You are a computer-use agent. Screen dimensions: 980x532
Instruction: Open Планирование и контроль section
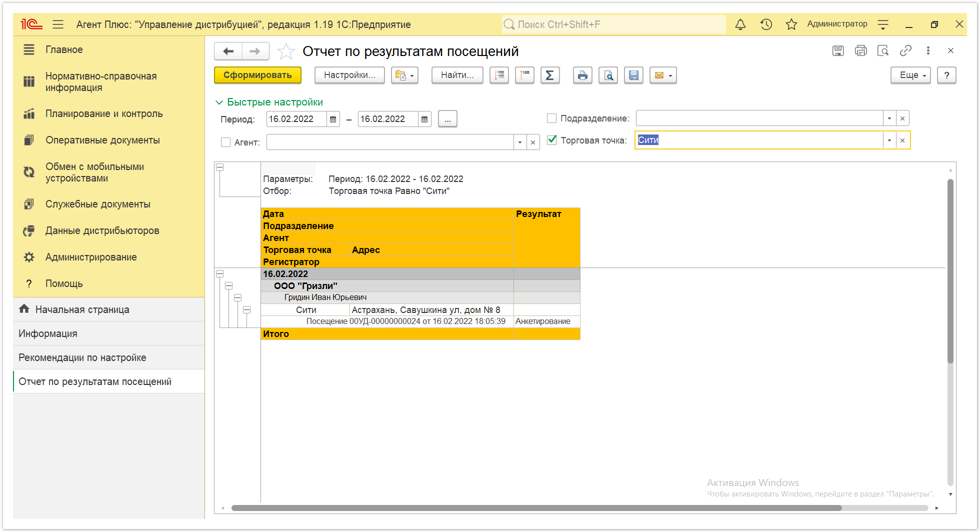(108, 114)
